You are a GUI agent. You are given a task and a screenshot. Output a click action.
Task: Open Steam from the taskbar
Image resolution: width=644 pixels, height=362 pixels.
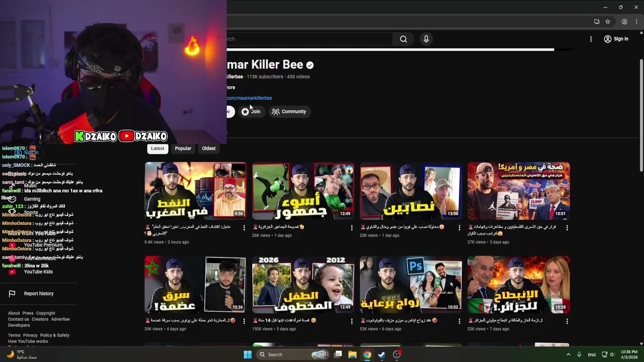pos(382,354)
